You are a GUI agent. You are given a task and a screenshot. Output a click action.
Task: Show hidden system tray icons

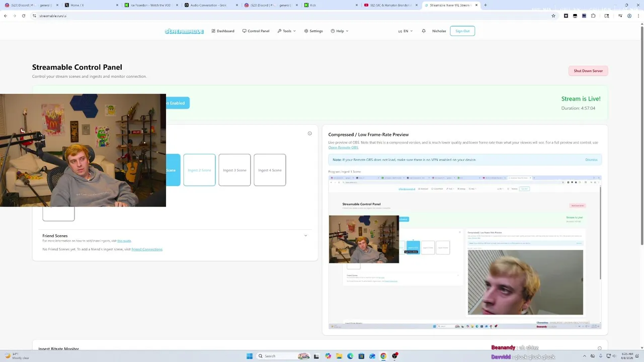pos(585,356)
